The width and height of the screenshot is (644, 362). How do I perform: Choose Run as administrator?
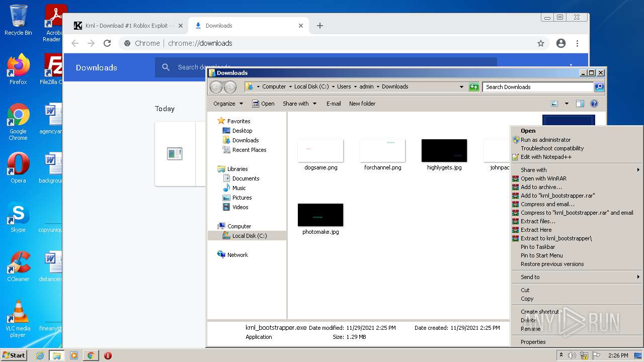pos(577,140)
